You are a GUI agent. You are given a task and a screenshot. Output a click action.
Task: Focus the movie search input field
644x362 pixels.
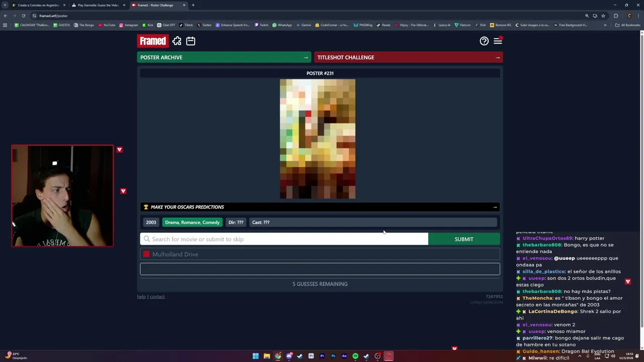pos(284,239)
